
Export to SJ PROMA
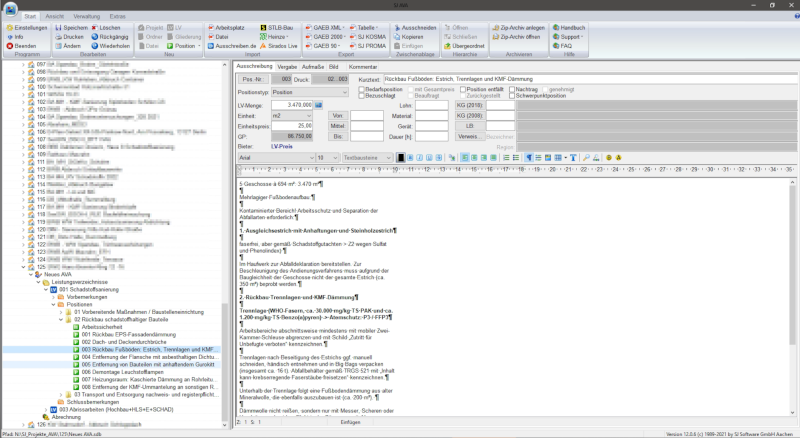[x=367, y=46]
